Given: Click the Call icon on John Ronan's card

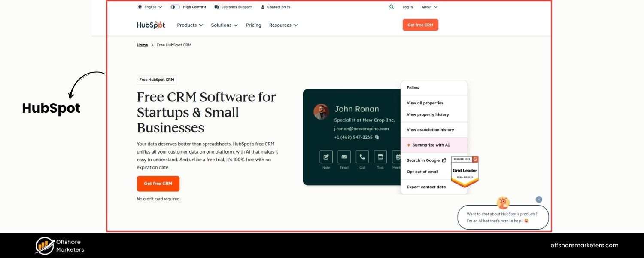Looking at the screenshot, I should (362, 157).
